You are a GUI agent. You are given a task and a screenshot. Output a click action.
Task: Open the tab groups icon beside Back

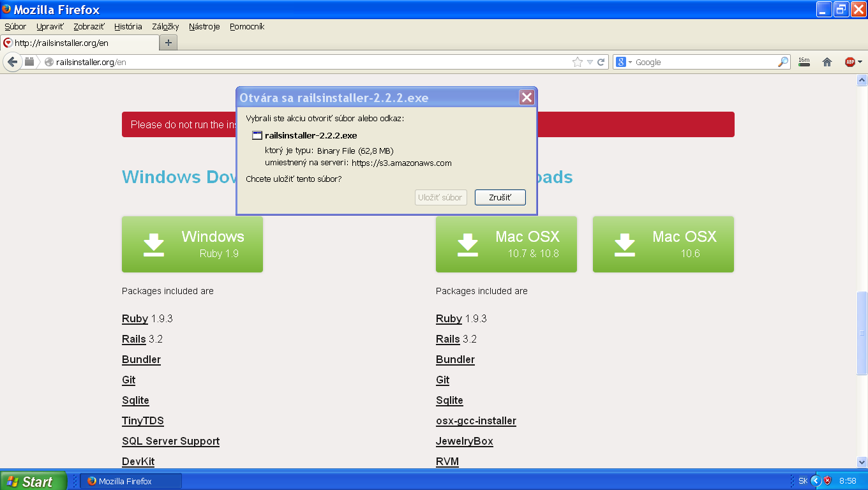click(x=29, y=62)
